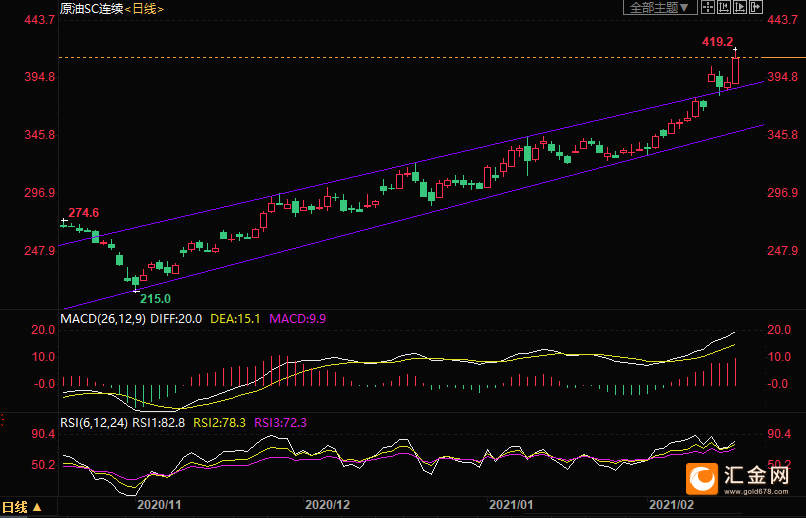
Task: Open the 全部主题 dropdown
Action: (661, 7)
